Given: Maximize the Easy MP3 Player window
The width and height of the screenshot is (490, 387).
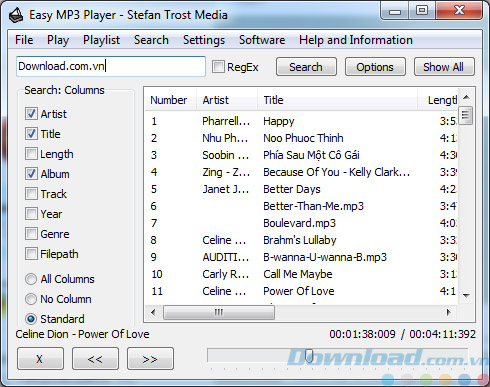Looking at the screenshot, I should (x=422, y=11).
